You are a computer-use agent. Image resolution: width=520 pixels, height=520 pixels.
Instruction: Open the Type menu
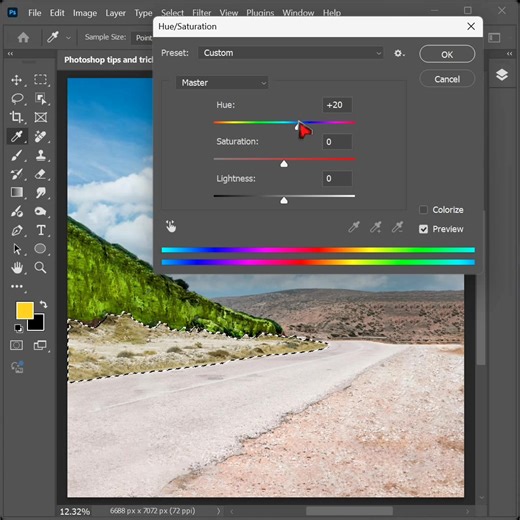pyautogui.click(x=143, y=13)
